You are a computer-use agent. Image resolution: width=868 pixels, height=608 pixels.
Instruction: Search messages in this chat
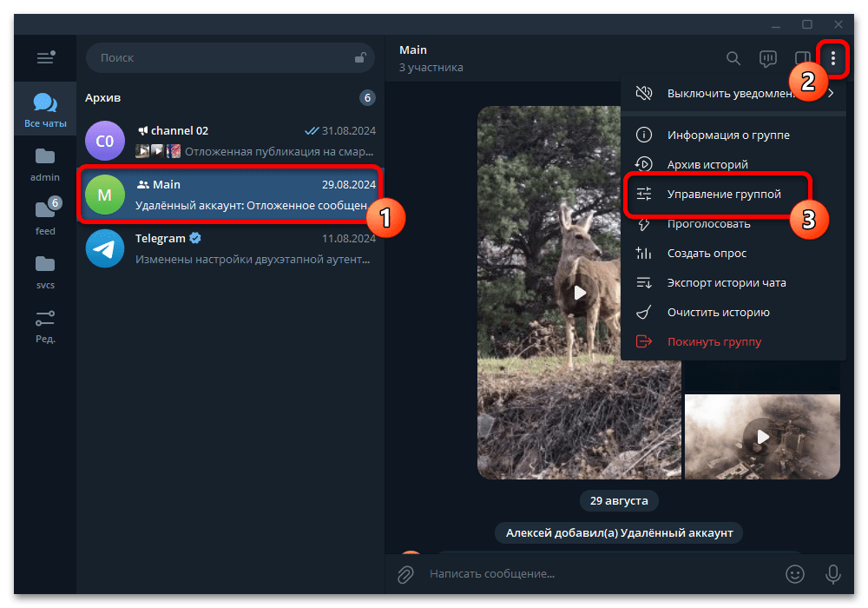pyautogui.click(x=733, y=58)
